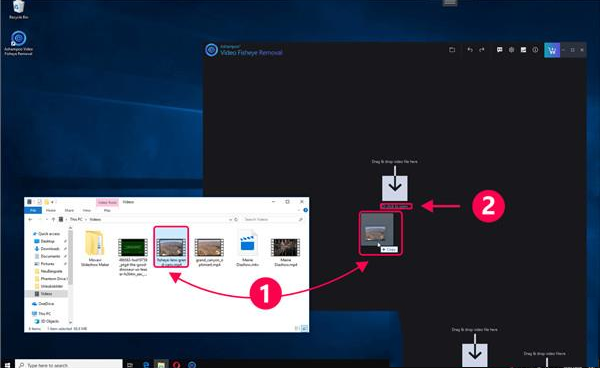The image size is (600, 368).
Task: Open the View ribbon tab
Action: [x=87, y=210]
